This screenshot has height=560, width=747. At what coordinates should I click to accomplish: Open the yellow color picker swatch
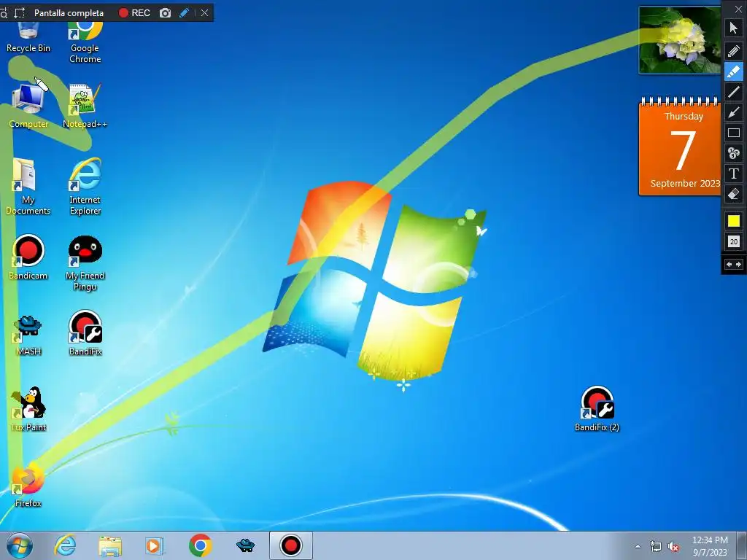coord(734,221)
